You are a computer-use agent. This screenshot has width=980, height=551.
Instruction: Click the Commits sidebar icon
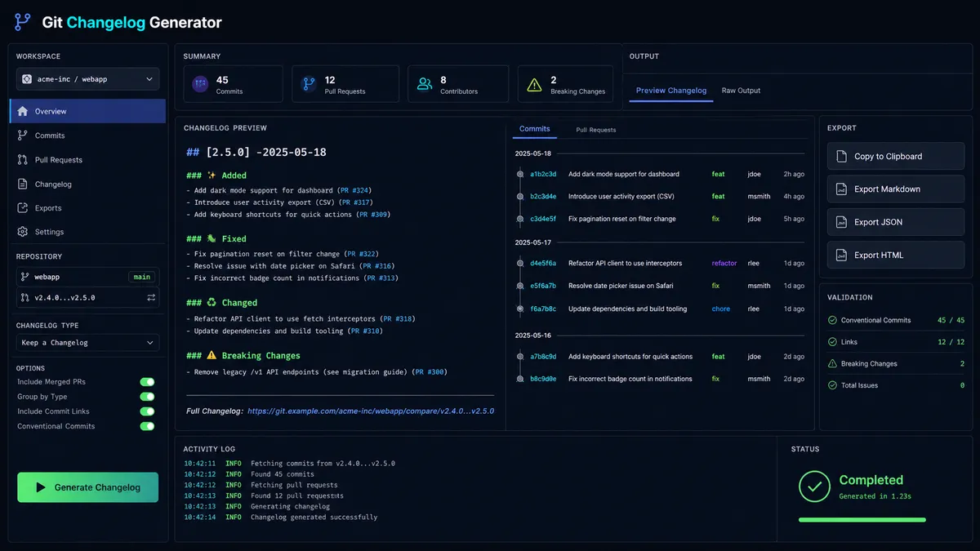(x=23, y=136)
